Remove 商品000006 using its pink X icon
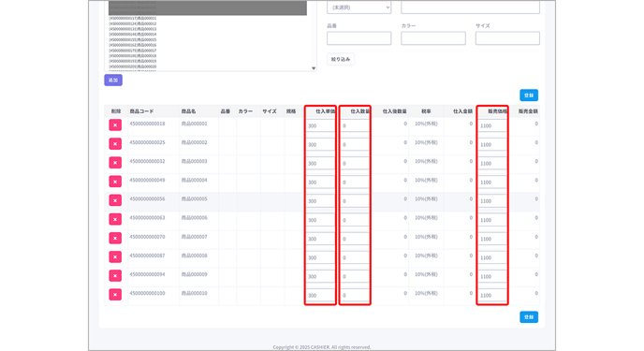The image size is (644, 351). tap(115, 219)
